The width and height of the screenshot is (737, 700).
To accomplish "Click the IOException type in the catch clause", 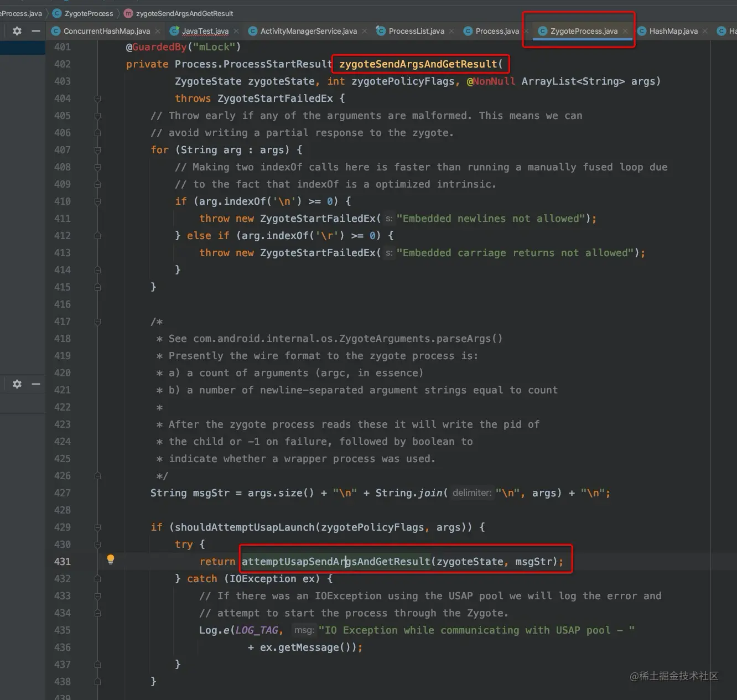I will tap(263, 579).
